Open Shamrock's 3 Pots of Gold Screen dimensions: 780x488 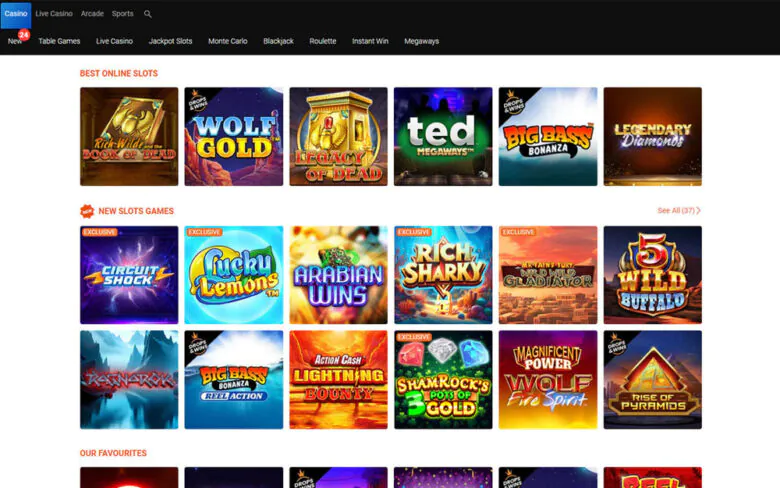[x=443, y=380]
